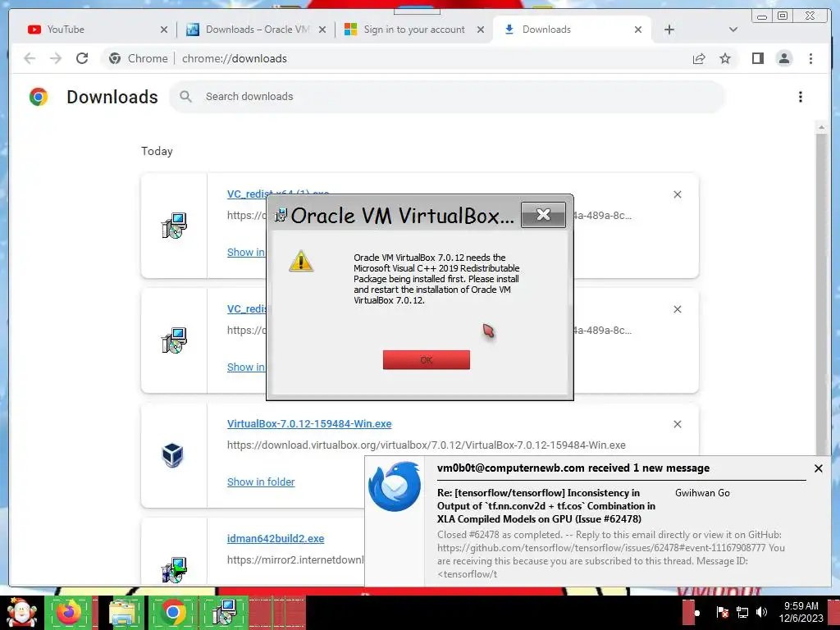Click OK in the VirtualBox warning dialog
This screenshot has width=840, height=630.
click(426, 360)
